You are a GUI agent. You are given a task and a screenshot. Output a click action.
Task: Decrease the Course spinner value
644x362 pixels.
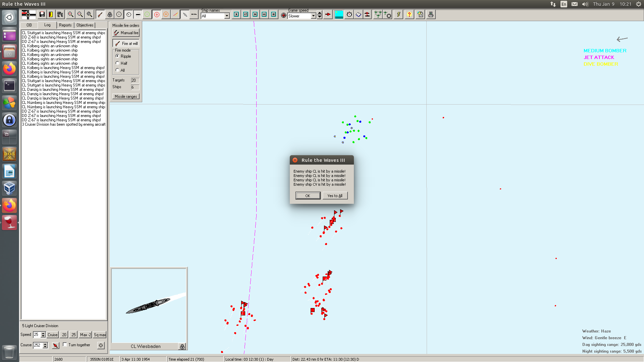(45, 347)
